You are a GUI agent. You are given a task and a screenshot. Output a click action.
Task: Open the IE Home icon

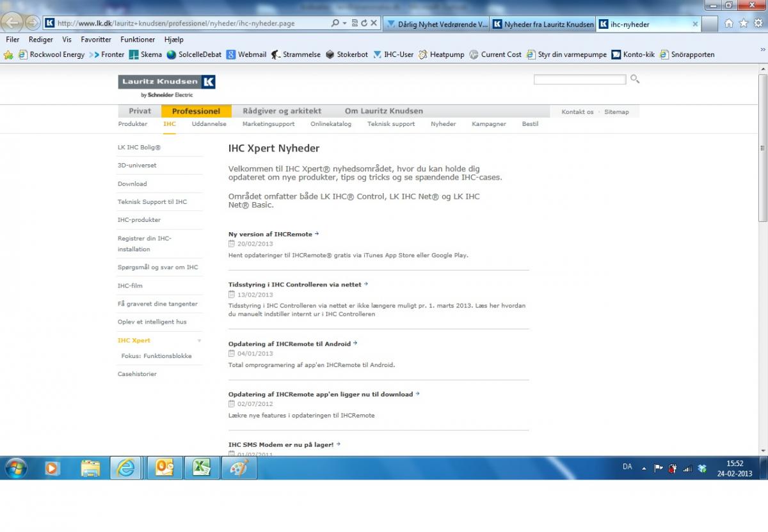728,23
